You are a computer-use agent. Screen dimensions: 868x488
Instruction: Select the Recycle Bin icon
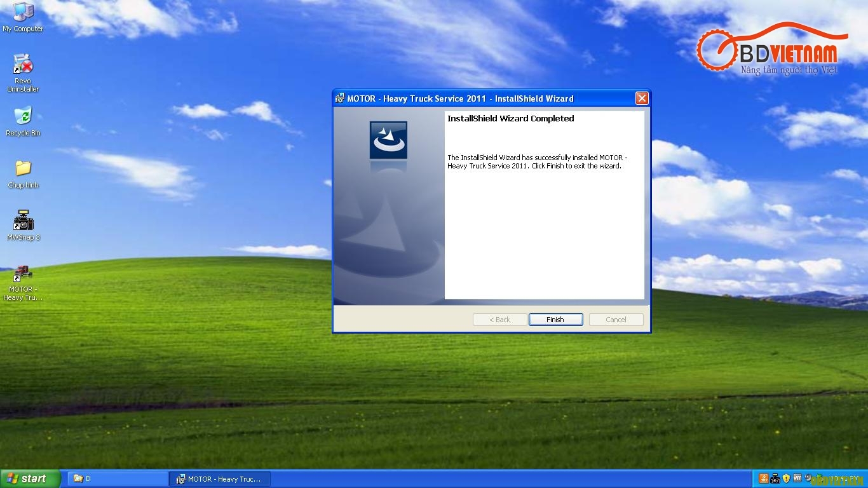(23, 121)
